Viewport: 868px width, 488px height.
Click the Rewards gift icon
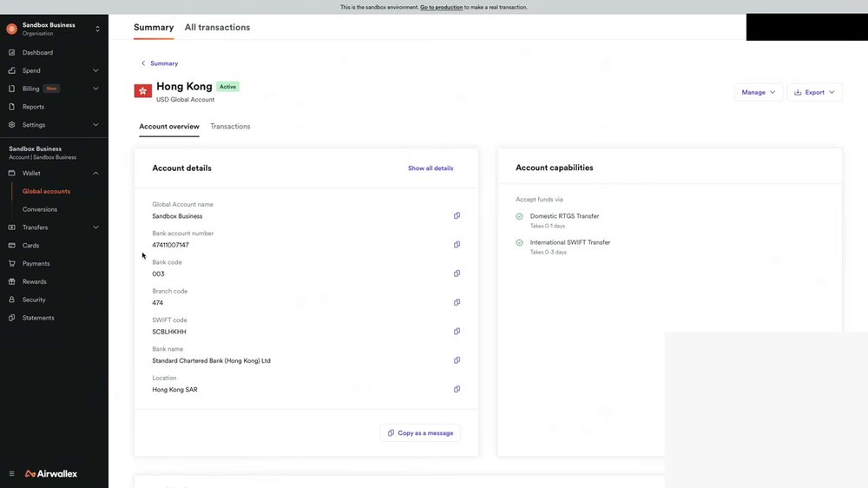tap(11, 281)
